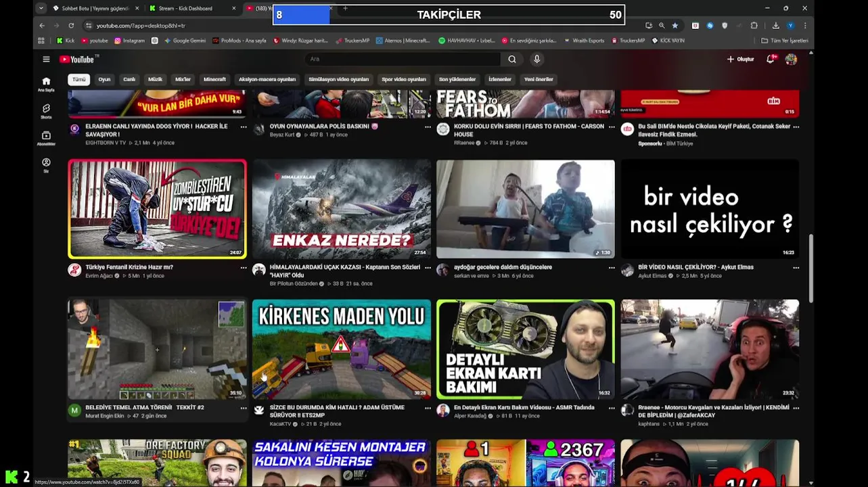Click the page vertical scrollbar thumb
This screenshot has width=868, height=487.
pyautogui.click(x=810, y=269)
